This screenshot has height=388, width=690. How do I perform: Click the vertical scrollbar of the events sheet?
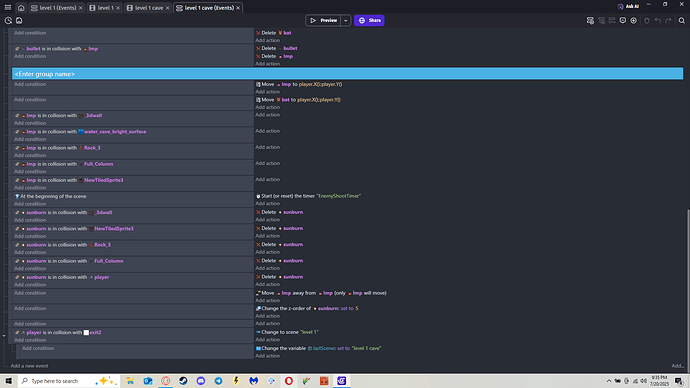687,286
